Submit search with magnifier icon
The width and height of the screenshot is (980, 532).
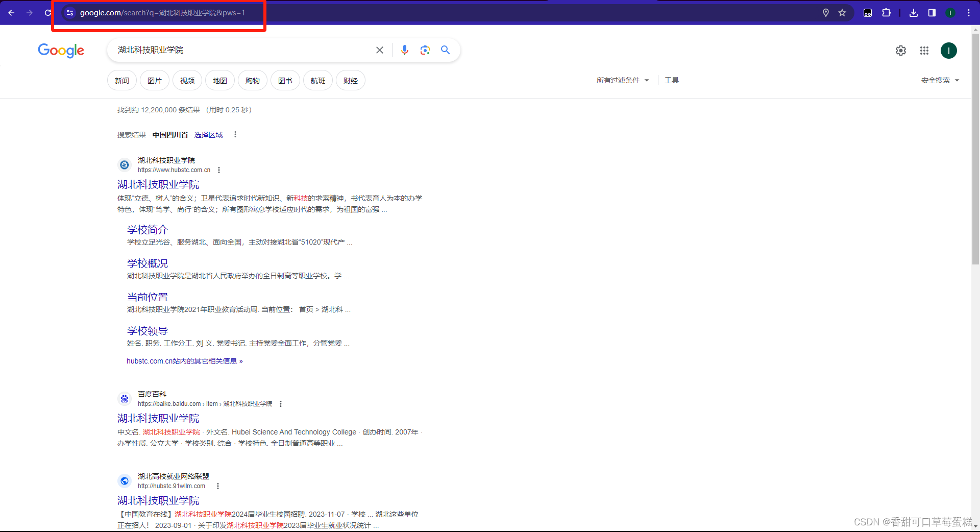tap(446, 50)
